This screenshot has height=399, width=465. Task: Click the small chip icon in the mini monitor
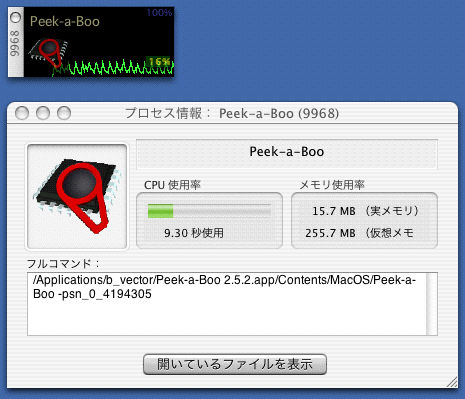tap(48, 53)
